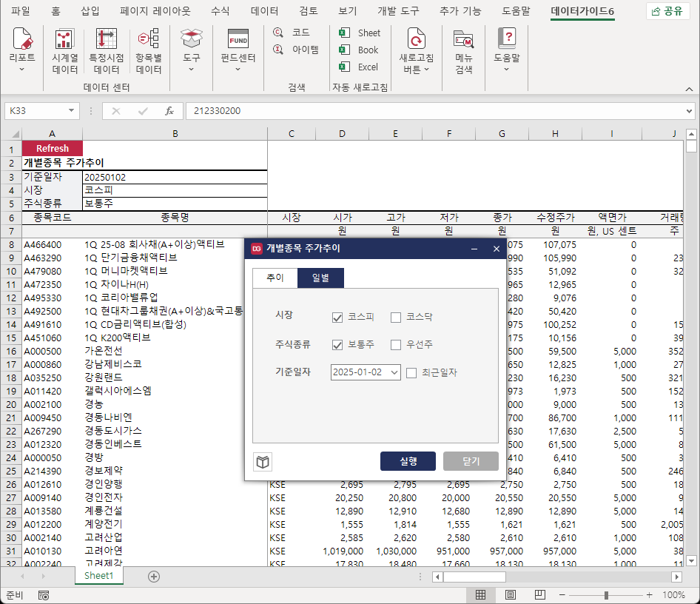700x604 pixels.
Task: Open the 기준일자 date dropdown
Action: [x=394, y=372]
